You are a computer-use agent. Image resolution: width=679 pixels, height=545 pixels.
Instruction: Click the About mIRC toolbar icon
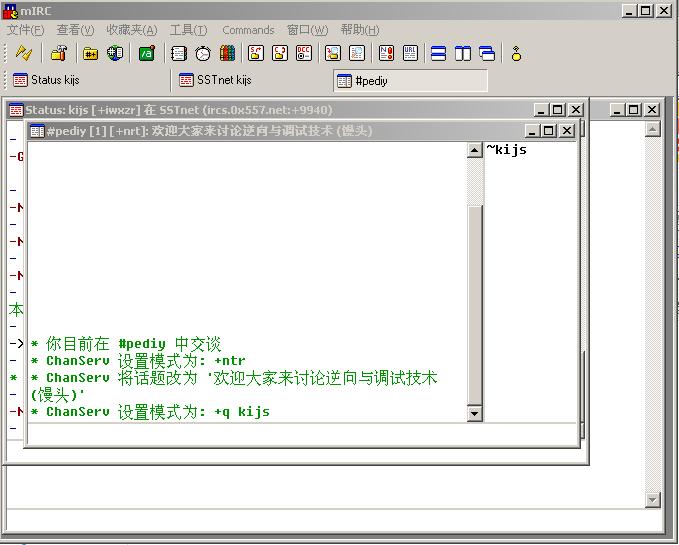click(x=516, y=53)
